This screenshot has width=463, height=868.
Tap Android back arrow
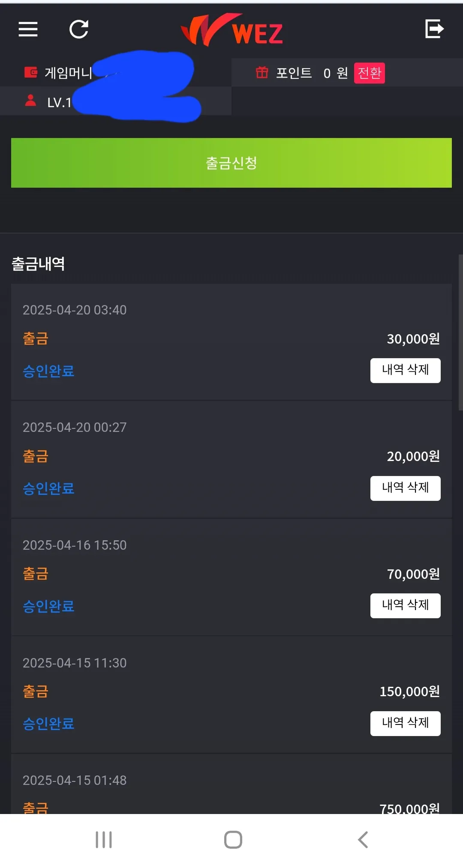point(363,840)
